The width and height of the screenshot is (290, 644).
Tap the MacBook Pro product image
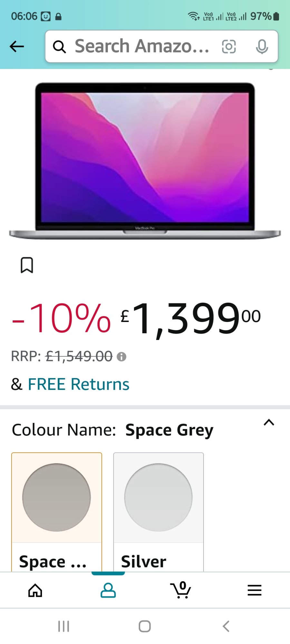(145, 161)
